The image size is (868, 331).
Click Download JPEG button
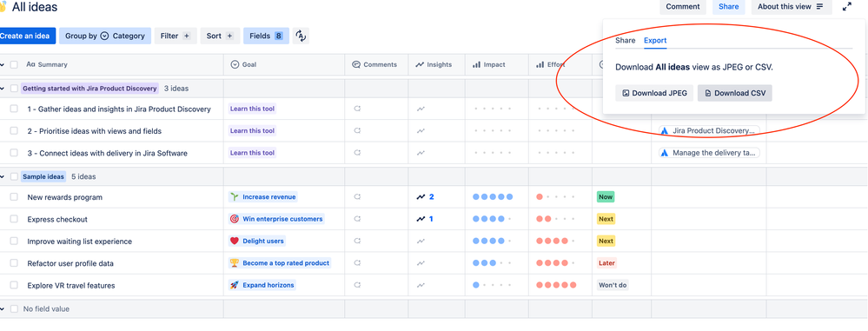pyautogui.click(x=654, y=93)
